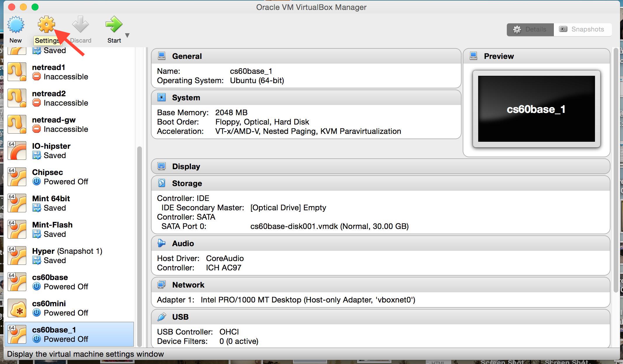Open the System section header
The width and height of the screenshot is (623, 364).
click(306, 98)
